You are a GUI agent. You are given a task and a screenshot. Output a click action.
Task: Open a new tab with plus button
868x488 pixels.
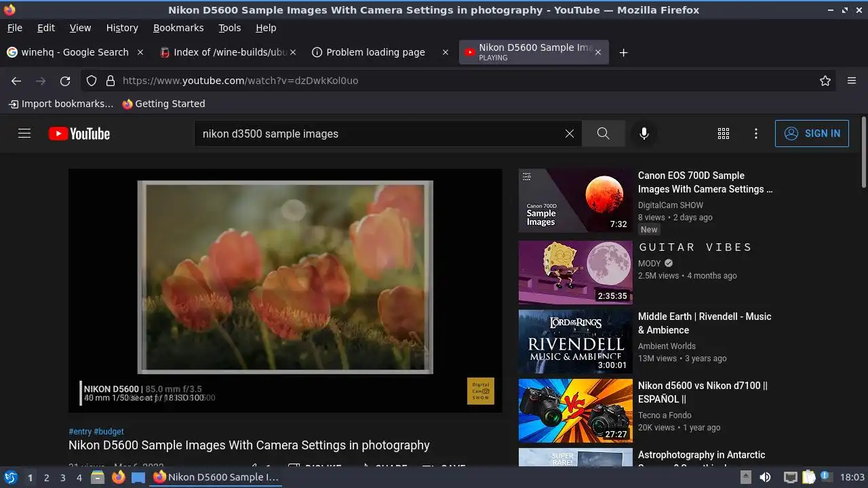coord(623,52)
